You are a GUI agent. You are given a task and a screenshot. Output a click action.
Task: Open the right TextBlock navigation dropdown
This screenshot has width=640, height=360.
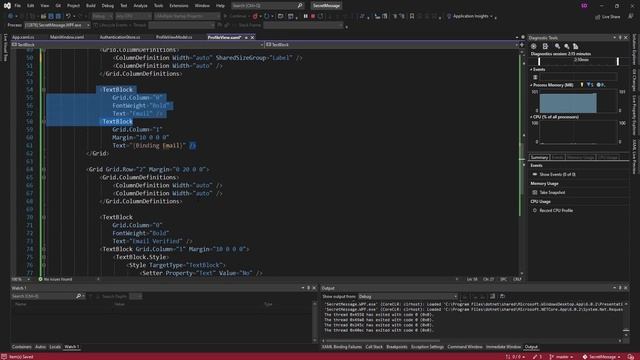392,44
